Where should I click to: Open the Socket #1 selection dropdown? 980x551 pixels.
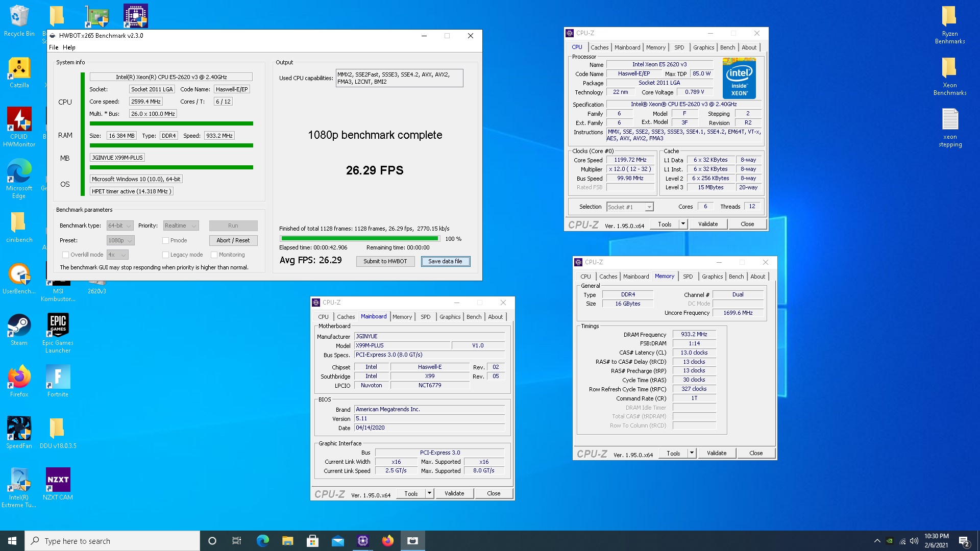tap(630, 207)
